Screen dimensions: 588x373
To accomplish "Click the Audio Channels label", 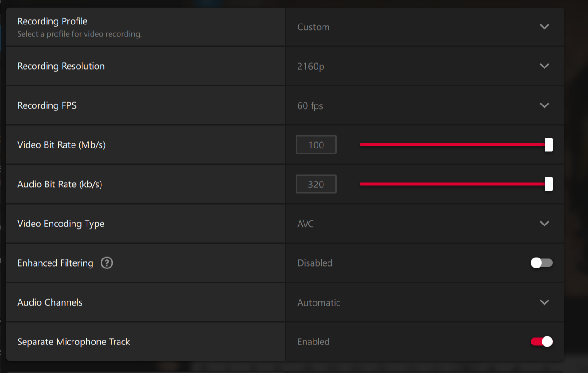I will point(50,302).
